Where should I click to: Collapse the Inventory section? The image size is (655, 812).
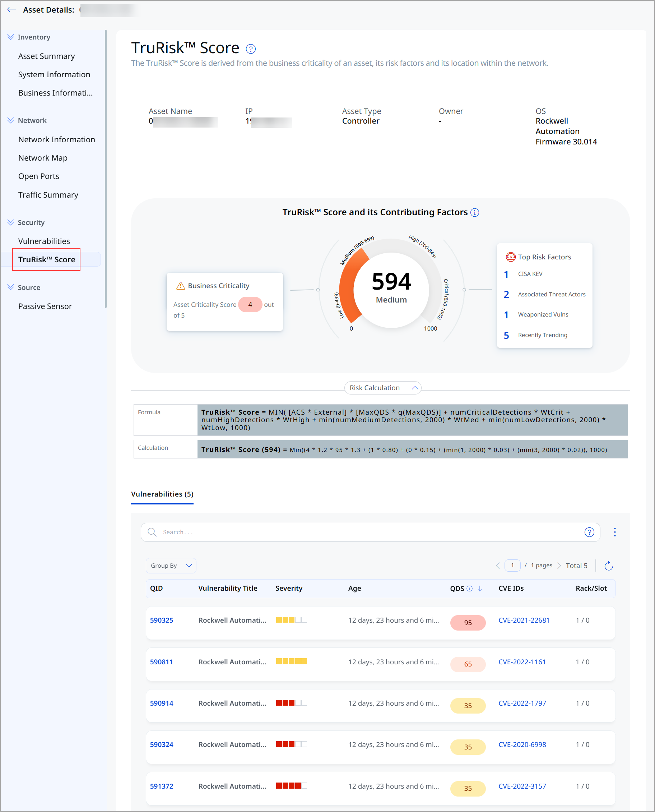(x=10, y=37)
